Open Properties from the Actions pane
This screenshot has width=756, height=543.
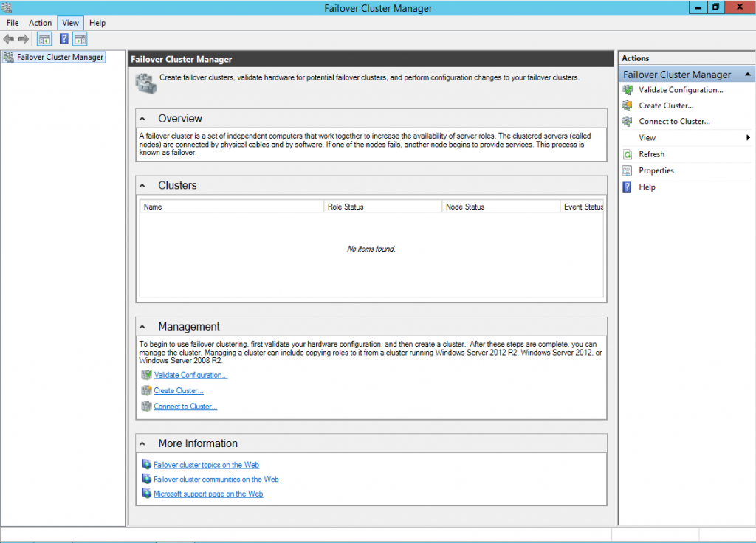[656, 171]
